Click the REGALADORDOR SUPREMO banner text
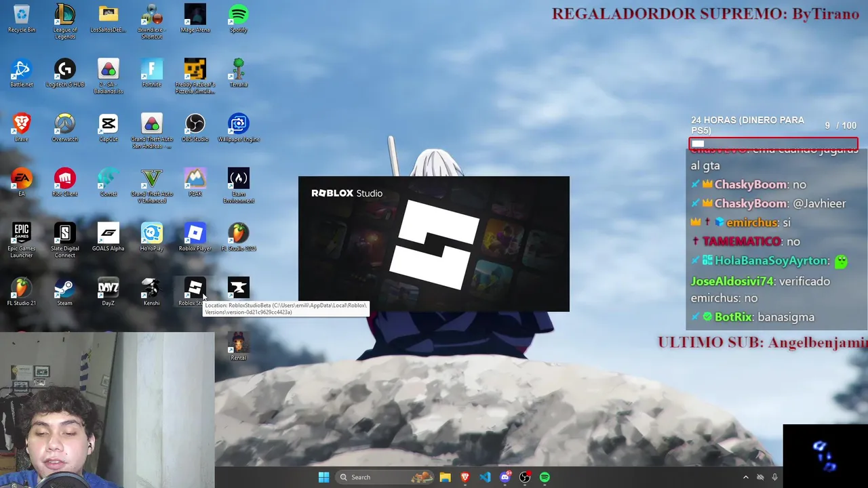868x488 pixels. [705, 14]
